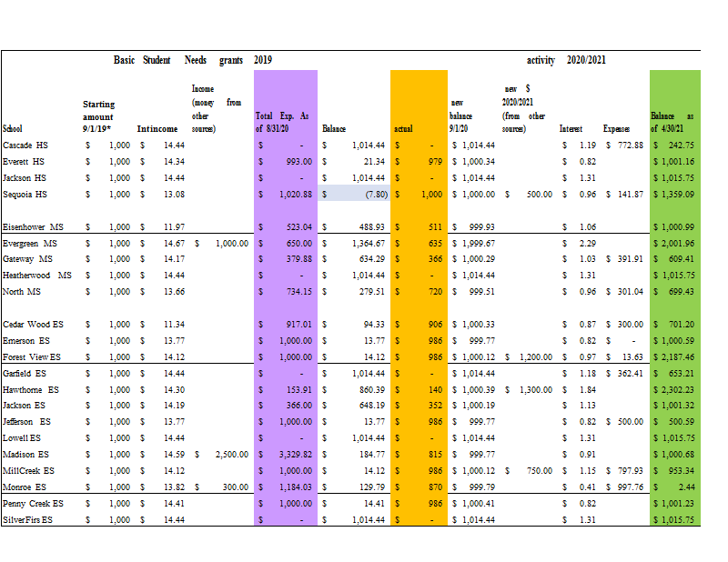
Task: Select the Expenses column header
Action: [616, 129]
